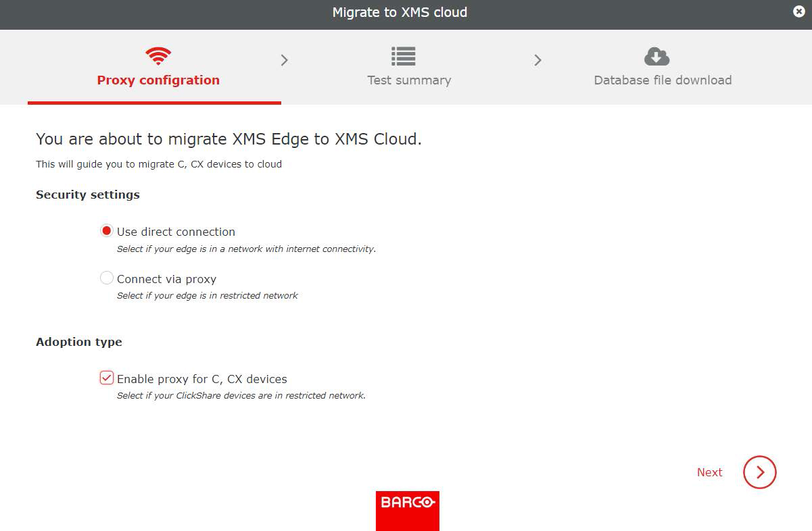Viewport: 812px width, 531px height.
Task: Click 'Select if your edge is in restricted network'
Action: [208, 295]
